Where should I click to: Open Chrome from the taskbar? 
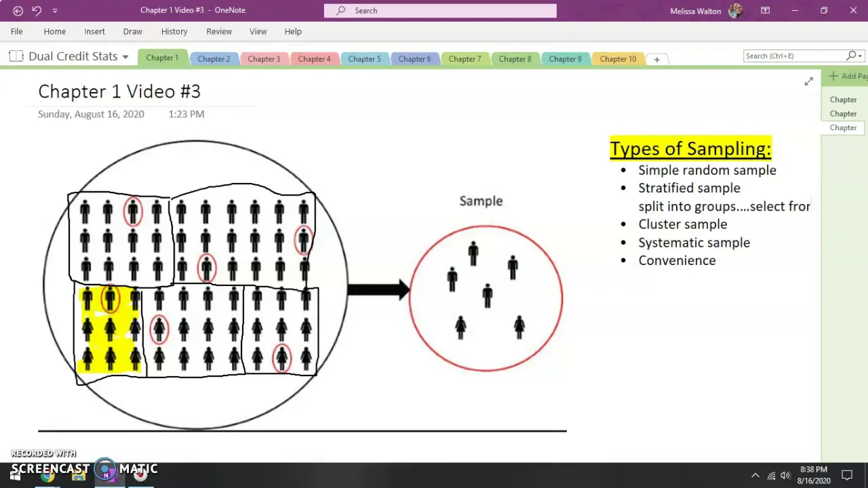(x=47, y=476)
